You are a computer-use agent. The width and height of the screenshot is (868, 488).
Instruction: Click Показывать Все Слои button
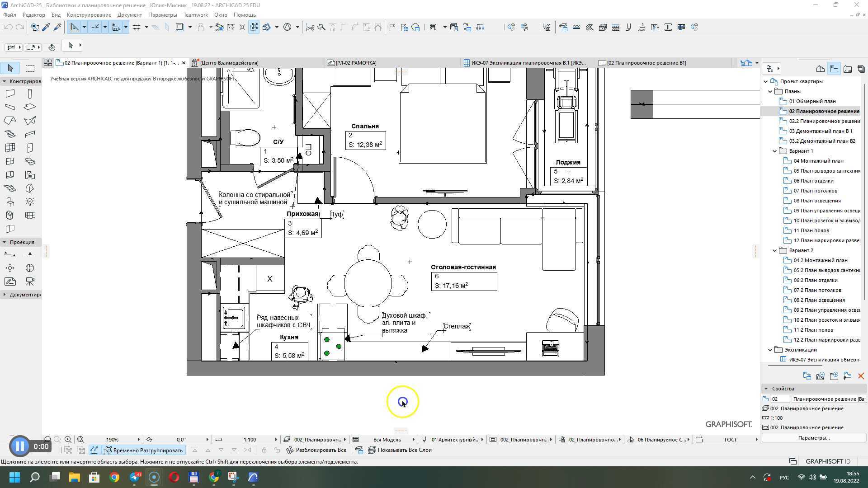[400, 450]
